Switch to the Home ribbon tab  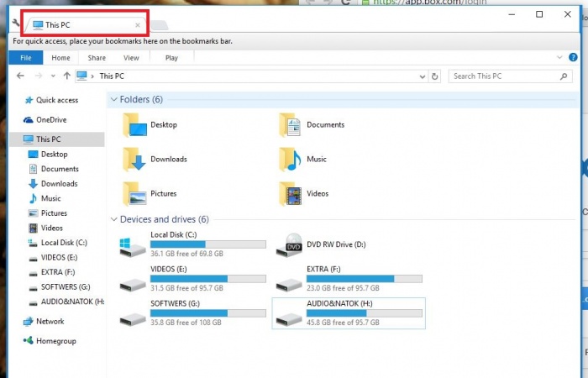point(60,58)
